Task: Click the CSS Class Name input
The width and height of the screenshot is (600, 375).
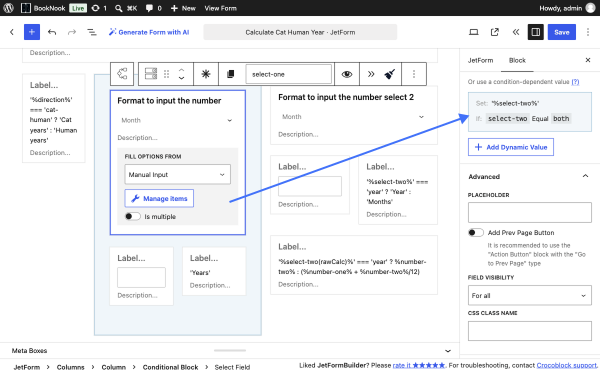Action: [x=530, y=331]
